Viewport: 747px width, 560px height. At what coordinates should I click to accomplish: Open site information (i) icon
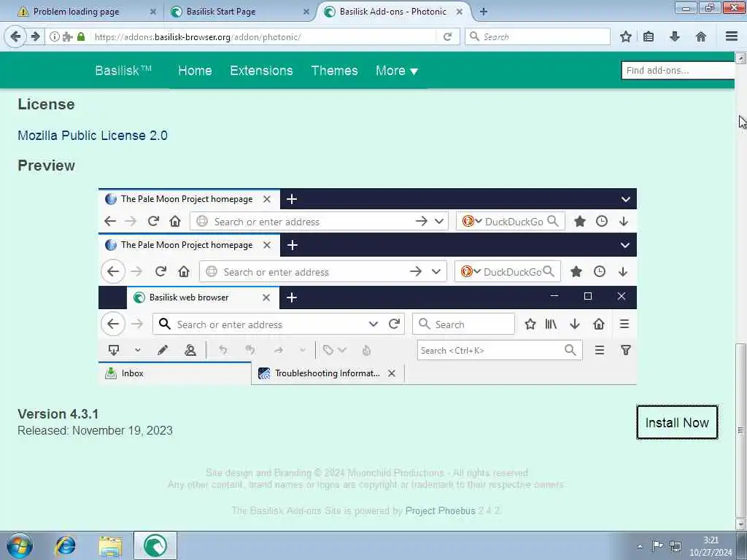[x=54, y=36]
